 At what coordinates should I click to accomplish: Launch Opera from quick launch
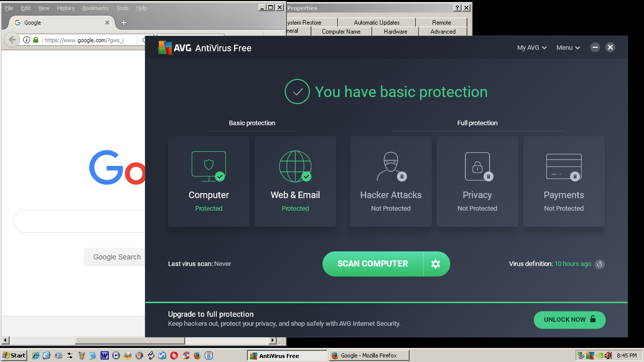(174, 355)
